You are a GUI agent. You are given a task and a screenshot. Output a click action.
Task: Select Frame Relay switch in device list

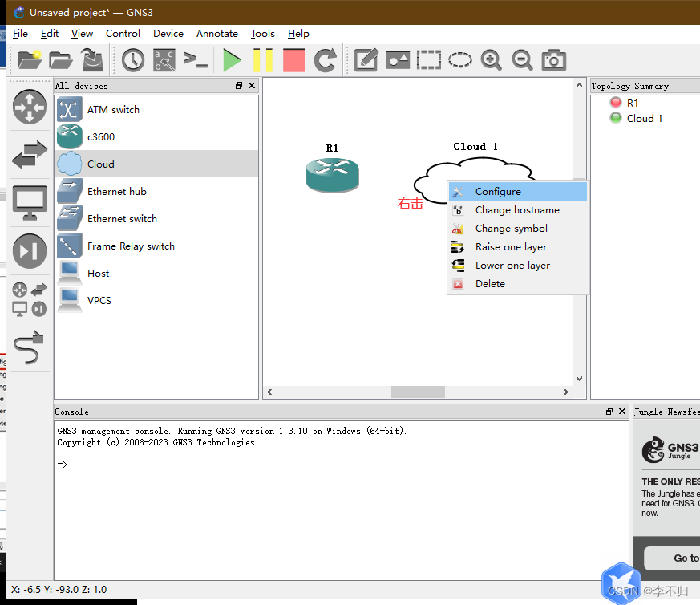(x=156, y=246)
